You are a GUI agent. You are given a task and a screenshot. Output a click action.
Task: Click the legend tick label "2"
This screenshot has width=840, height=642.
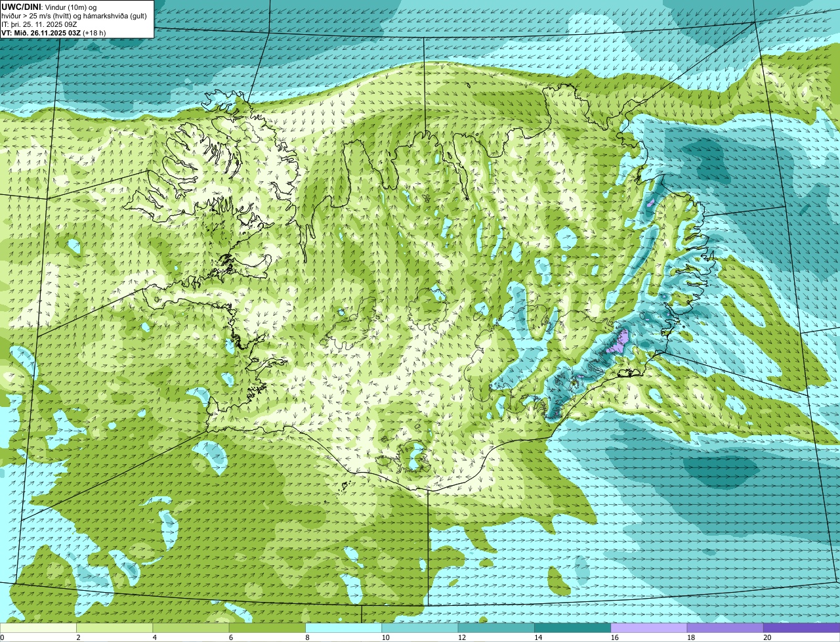(x=78, y=637)
